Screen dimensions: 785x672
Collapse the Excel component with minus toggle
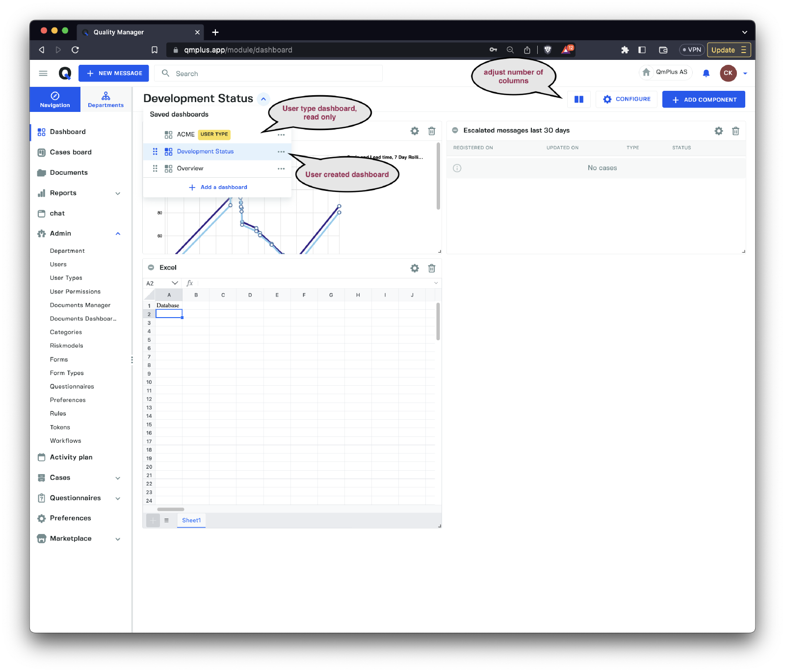(151, 268)
